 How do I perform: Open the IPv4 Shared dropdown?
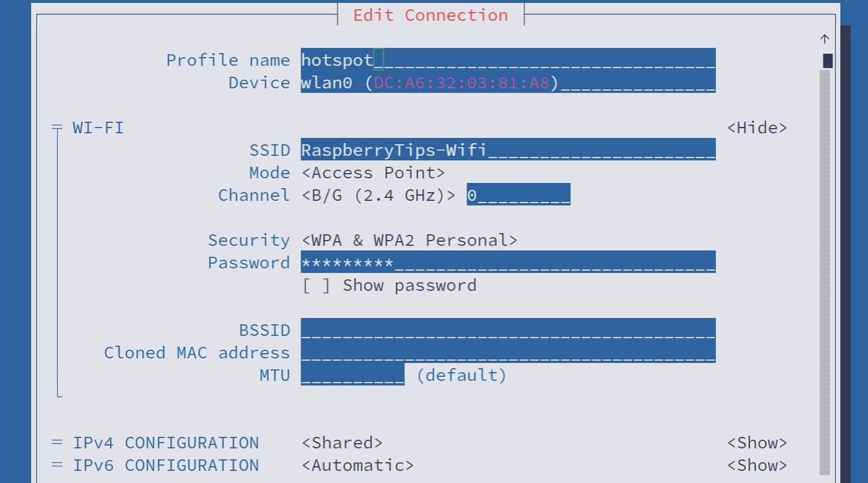343,442
